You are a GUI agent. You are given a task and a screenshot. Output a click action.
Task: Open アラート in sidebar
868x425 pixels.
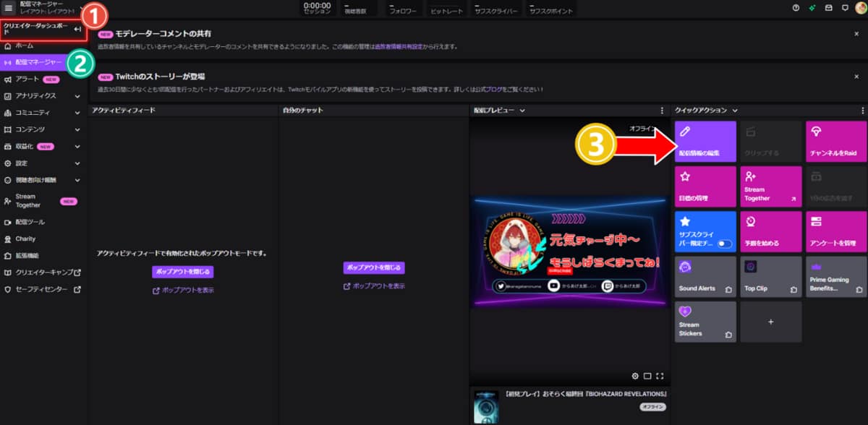click(43, 79)
